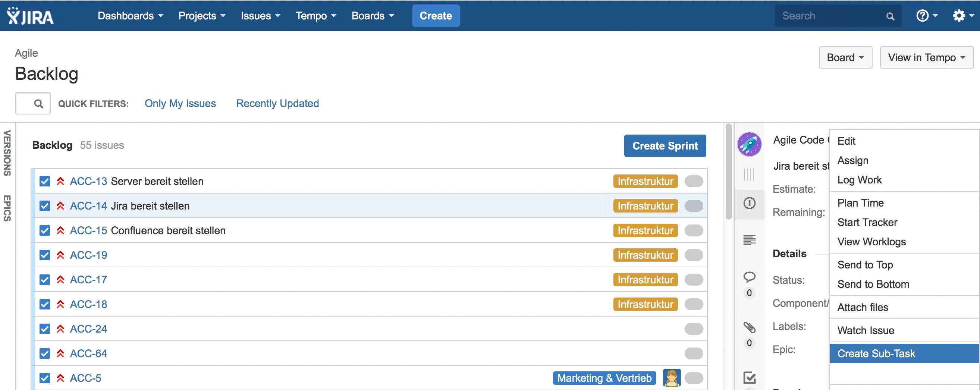This screenshot has height=390, width=980.
Task: Apply Recently Updated quick filter
Action: click(277, 104)
